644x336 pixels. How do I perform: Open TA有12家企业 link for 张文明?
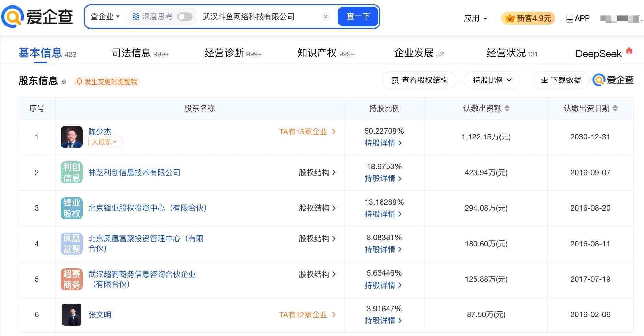coord(307,315)
